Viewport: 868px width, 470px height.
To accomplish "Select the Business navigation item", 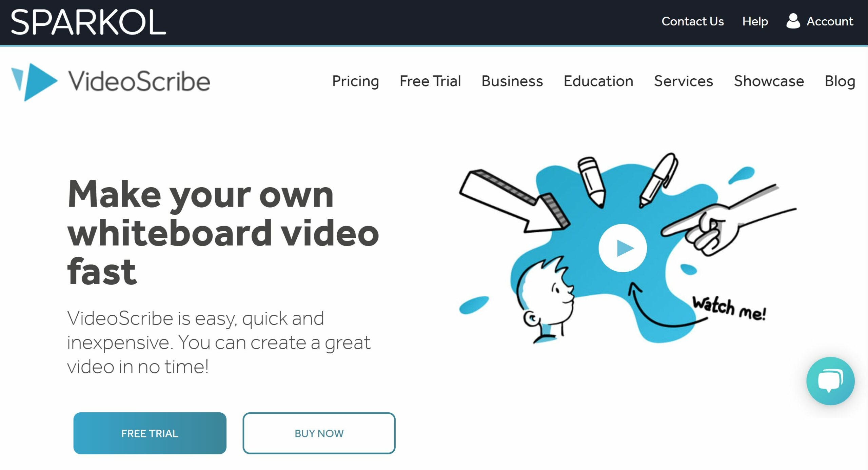I will (x=511, y=81).
